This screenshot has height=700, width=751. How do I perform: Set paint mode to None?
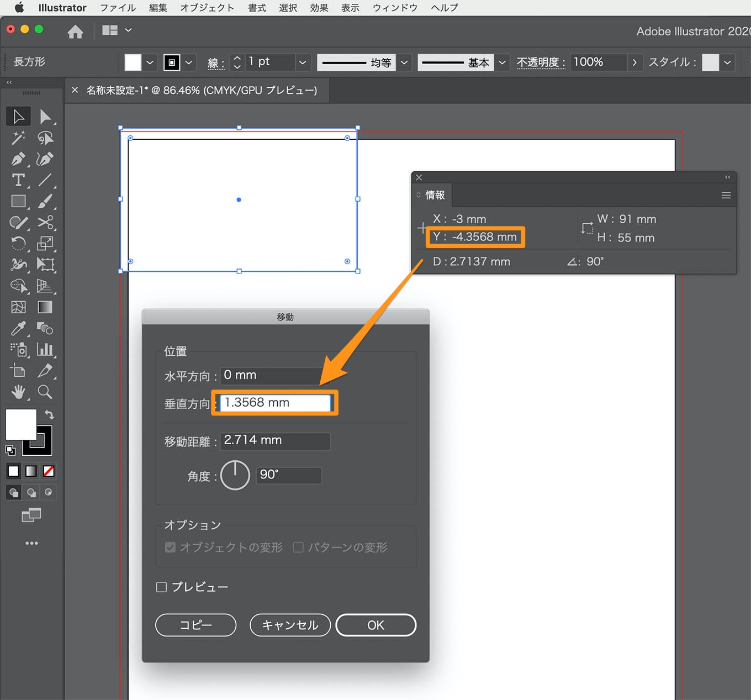49,471
